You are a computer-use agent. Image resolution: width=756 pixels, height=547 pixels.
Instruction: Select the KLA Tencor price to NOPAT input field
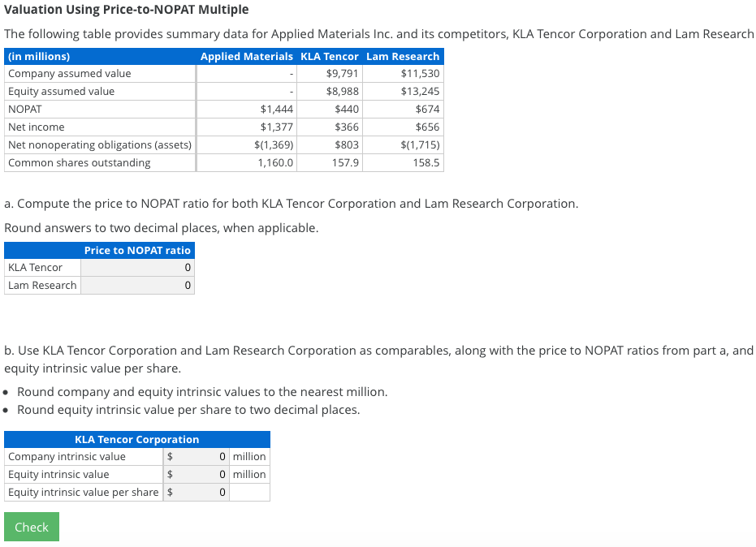point(136,267)
